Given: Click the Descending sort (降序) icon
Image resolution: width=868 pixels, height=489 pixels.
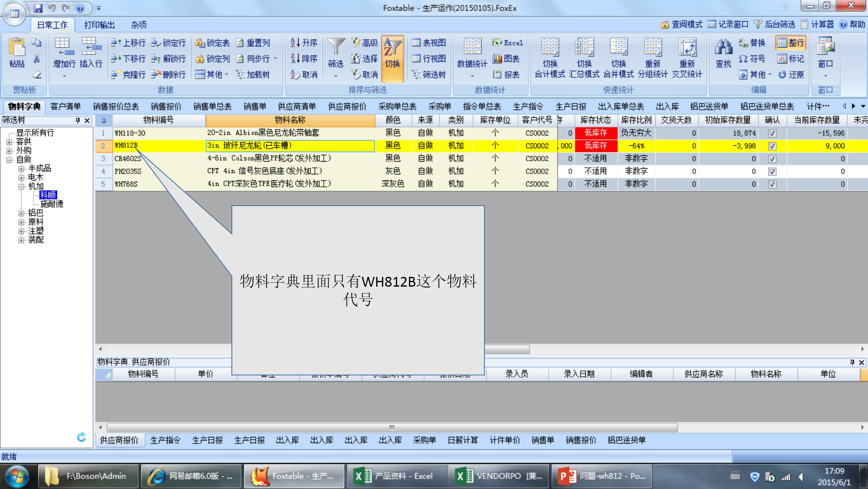Looking at the screenshot, I should [304, 59].
